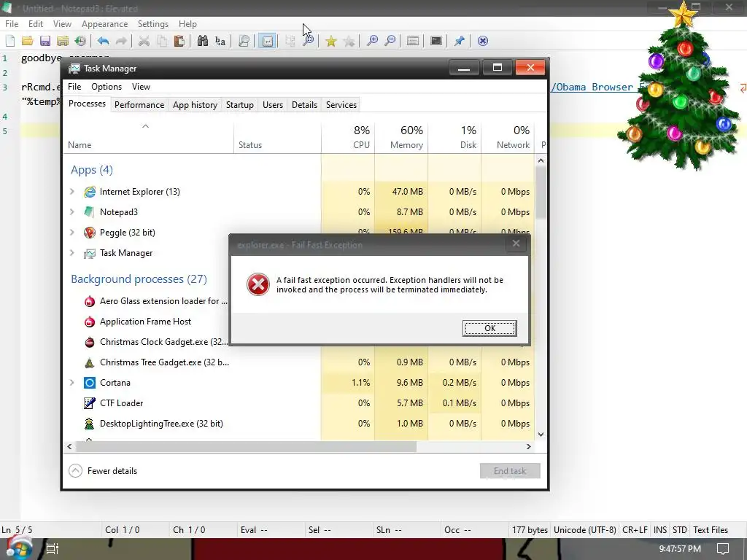
Task: Select the Aero Glass extension loader process
Action: coord(145,301)
